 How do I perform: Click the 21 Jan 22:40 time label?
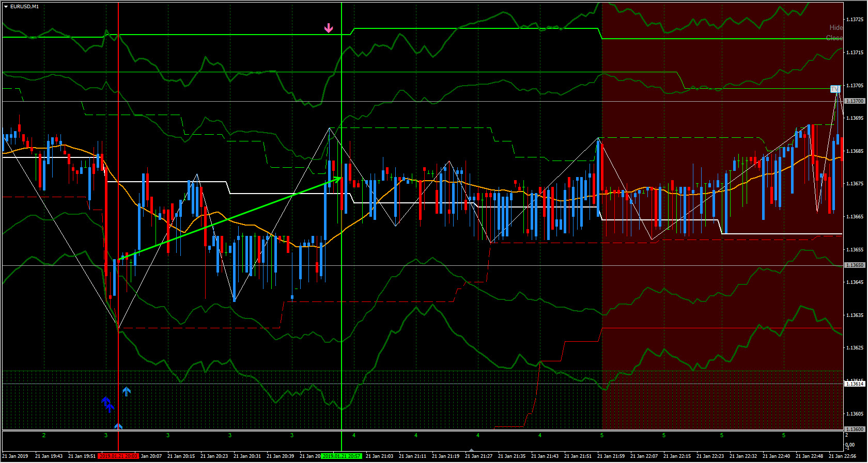click(776, 456)
